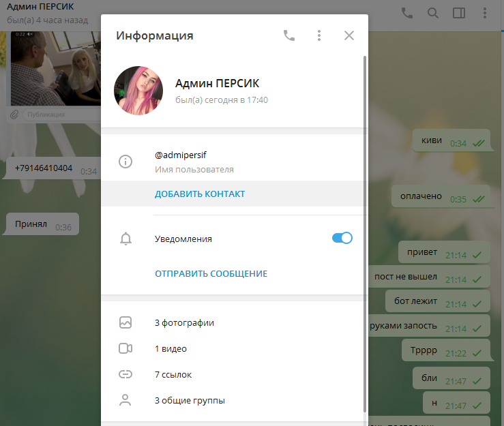This screenshot has height=426, width=504.
Task: Click the Information dialog scrollbar
Action: point(364,234)
